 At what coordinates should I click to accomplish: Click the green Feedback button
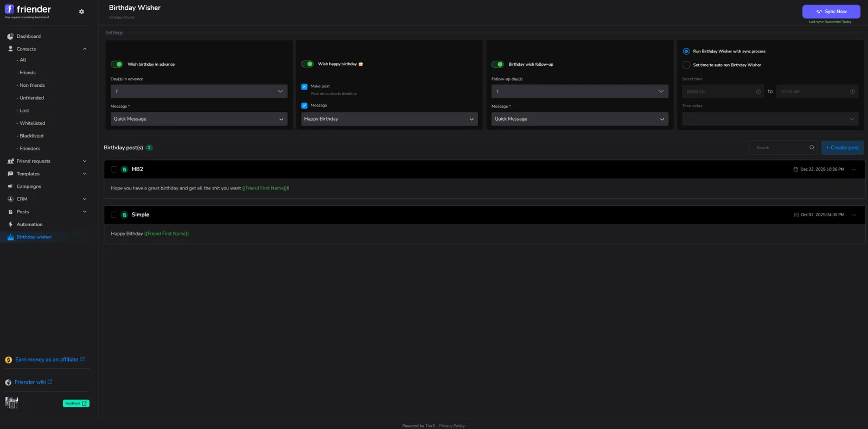(x=76, y=403)
